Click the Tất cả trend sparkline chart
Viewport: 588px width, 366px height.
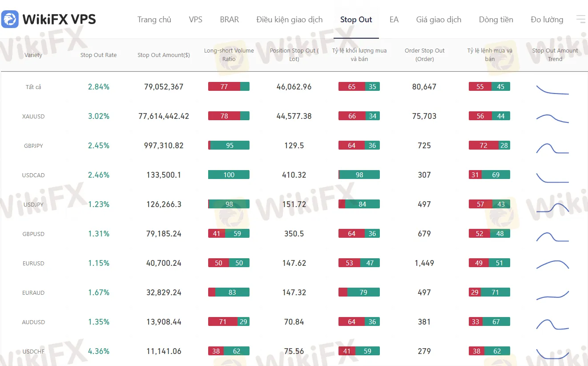pos(552,89)
